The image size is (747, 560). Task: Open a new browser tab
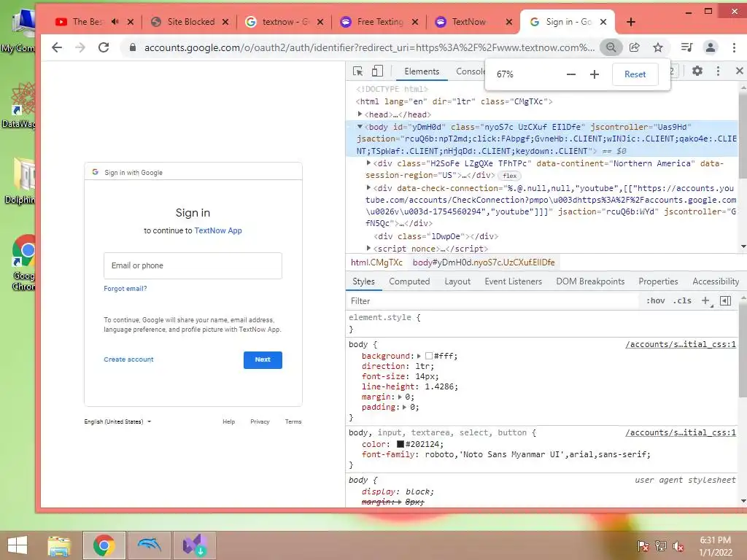(x=631, y=22)
